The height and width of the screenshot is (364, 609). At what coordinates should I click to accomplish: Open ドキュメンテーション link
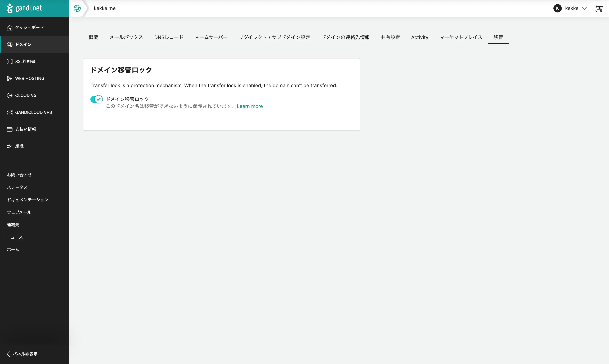point(28,200)
